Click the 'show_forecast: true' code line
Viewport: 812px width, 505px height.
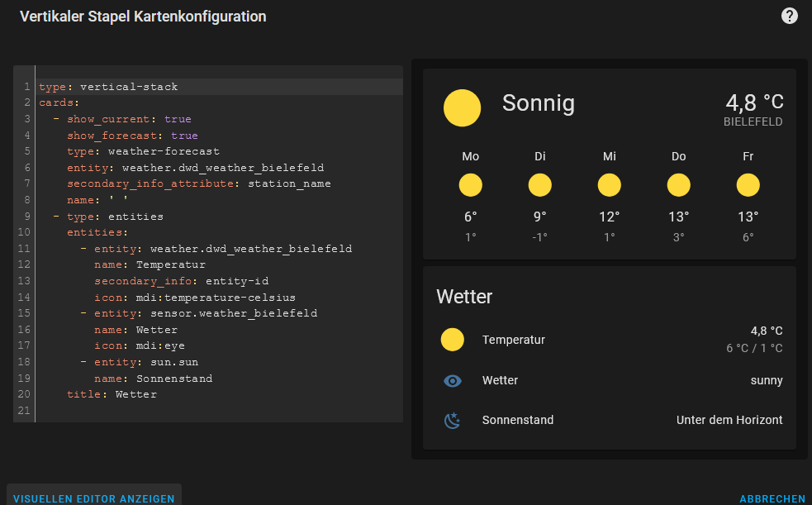tap(132, 136)
